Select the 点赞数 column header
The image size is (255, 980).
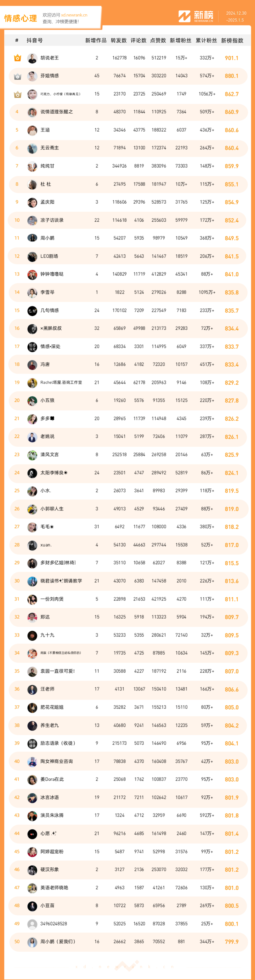(x=158, y=40)
